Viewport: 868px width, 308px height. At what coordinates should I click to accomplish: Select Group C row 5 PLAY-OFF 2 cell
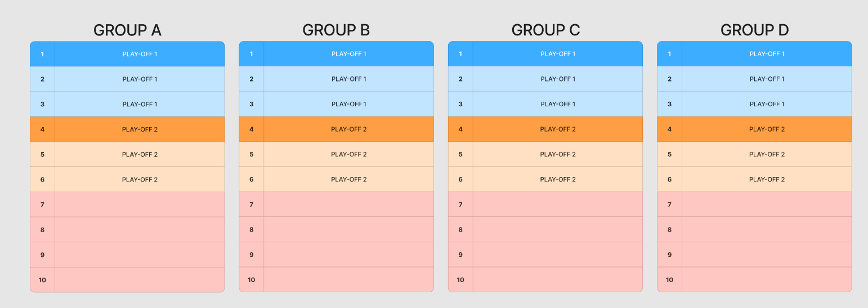coord(558,155)
